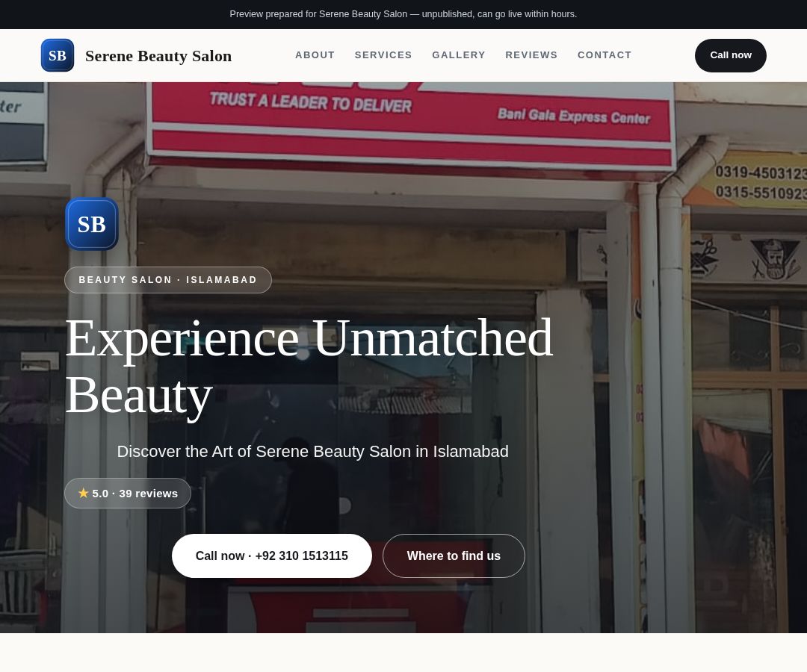Click the 5.0 · 39 reviews rating pill

pyautogui.click(x=128, y=493)
